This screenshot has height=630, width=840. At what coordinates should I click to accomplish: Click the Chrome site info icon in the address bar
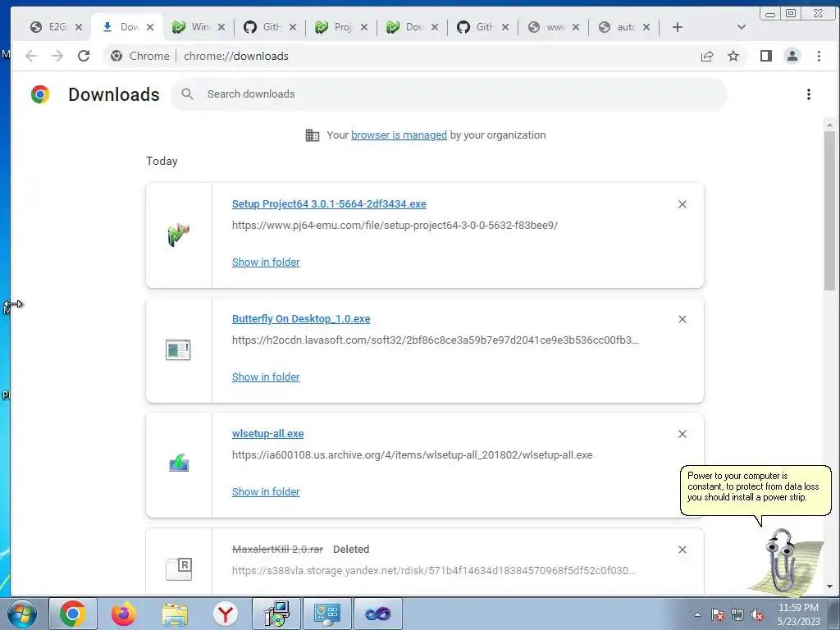116,56
